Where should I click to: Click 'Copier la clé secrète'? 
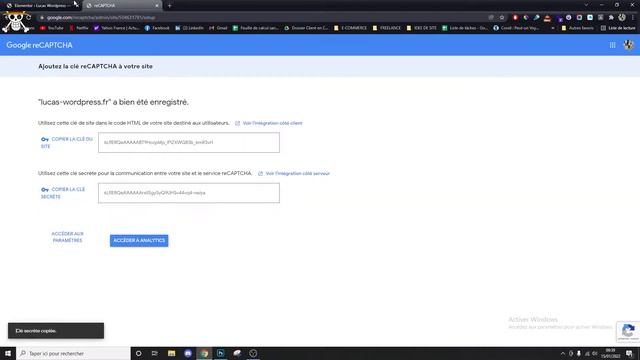[x=63, y=193]
